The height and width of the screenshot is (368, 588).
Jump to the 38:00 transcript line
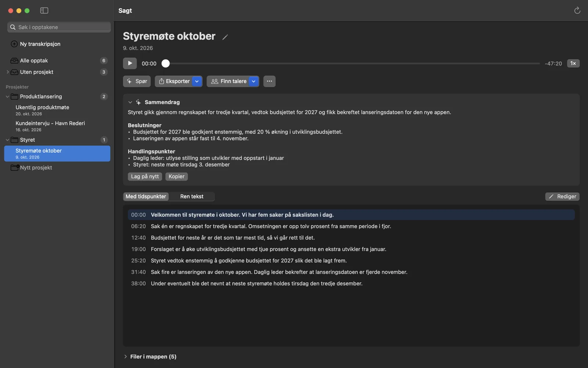[x=351, y=283]
